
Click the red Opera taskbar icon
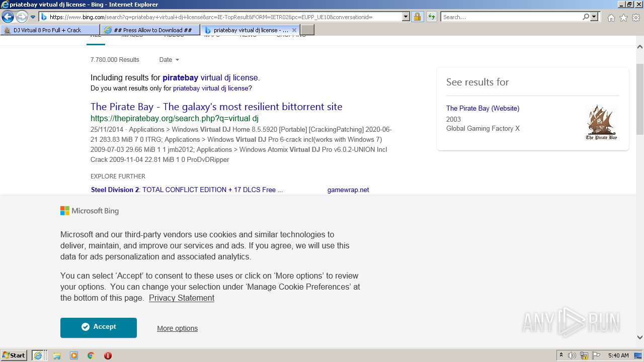[108, 355]
